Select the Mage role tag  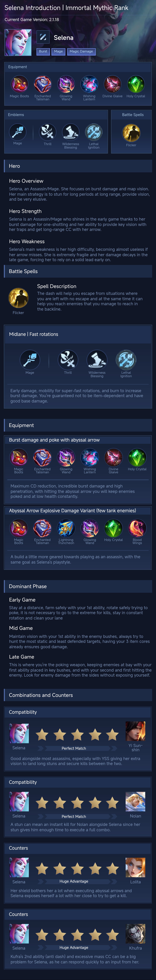58,51
